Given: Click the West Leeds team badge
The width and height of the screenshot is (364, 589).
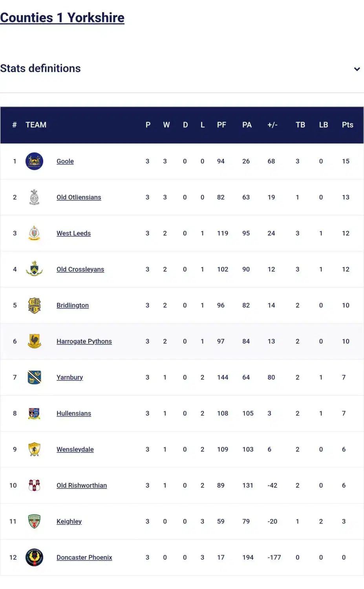Looking at the screenshot, I should [34, 233].
